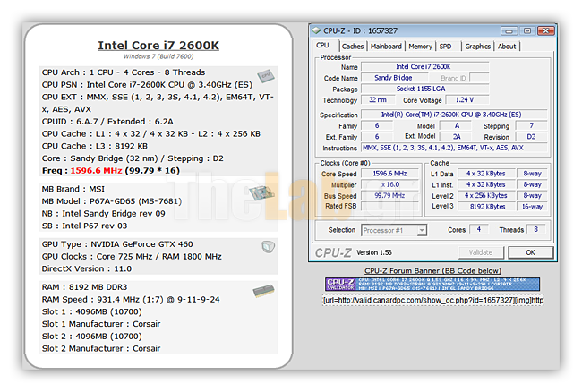Click the CPUID 6.A.7 line
582x392 pixels.
107,122
